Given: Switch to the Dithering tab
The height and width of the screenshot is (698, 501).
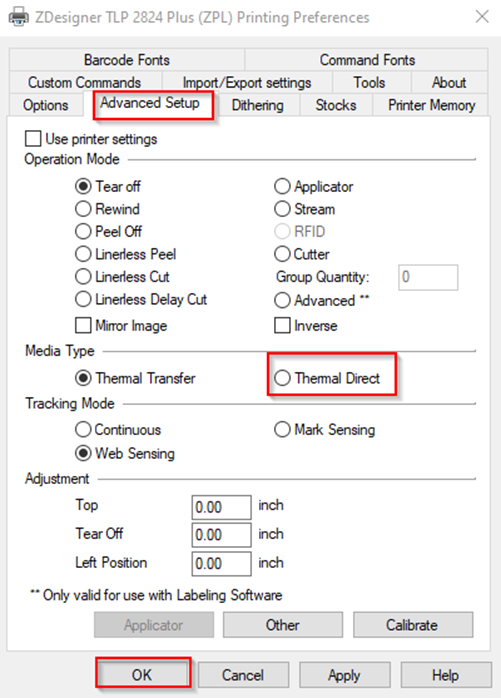Looking at the screenshot, I should coord(257,105).
